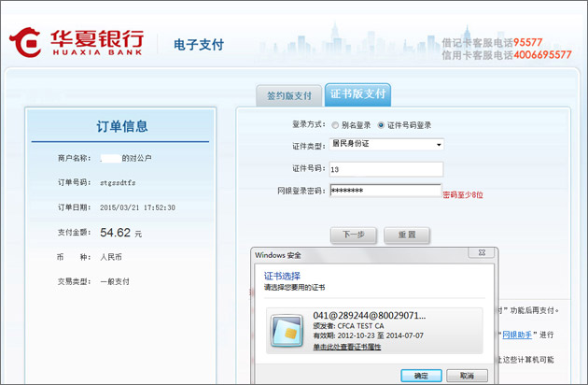Click order date 2015/03/21 17:52:30

point(137,207)
